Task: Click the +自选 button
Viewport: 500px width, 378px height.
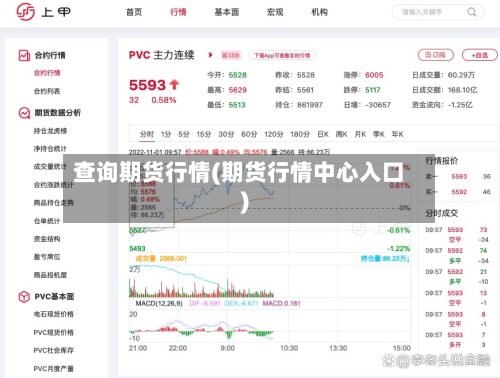Action: point(480,55)
